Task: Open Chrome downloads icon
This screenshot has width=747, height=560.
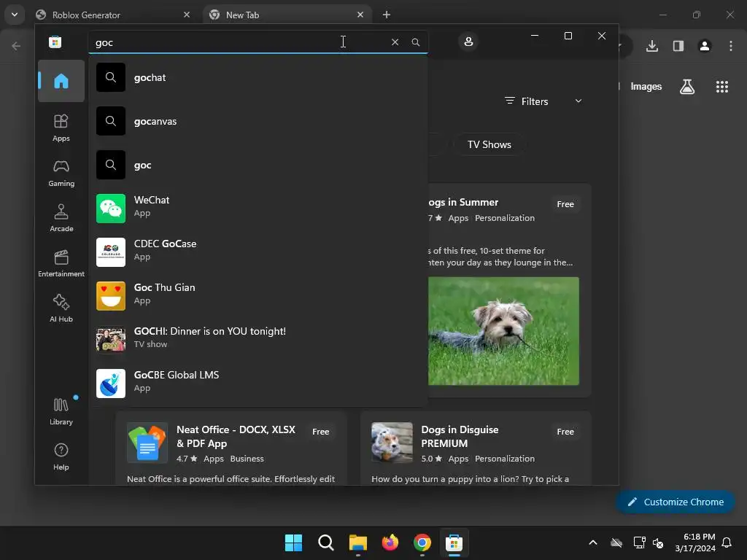Action: (652, 46)
